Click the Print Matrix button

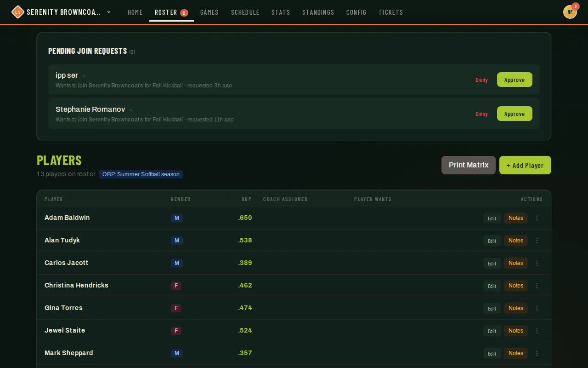(469, 165)
